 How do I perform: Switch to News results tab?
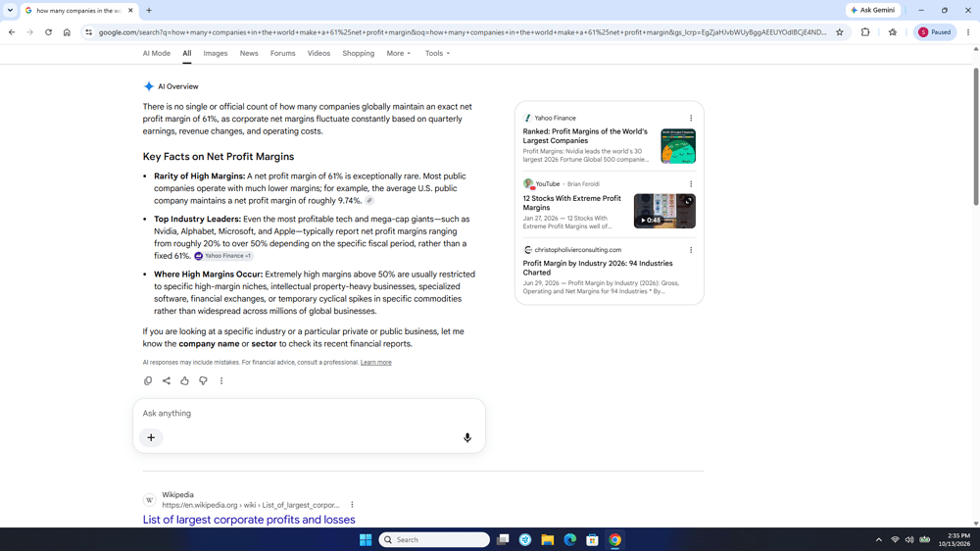tap(249, 54)
